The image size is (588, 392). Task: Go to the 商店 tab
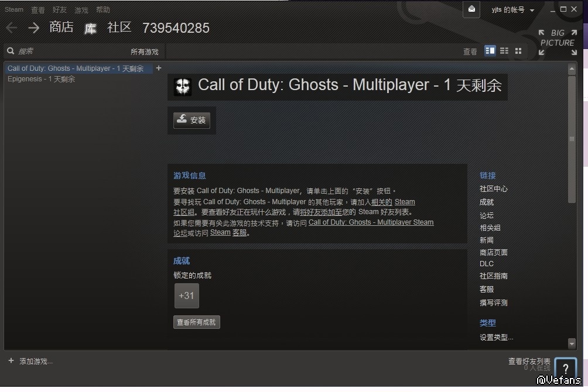(x=61, y=27)
